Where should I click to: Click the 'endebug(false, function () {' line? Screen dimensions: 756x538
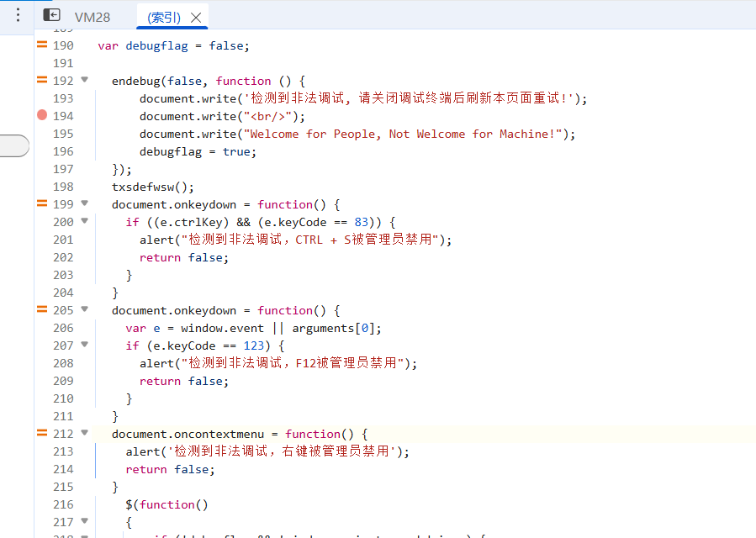[x=209, y=81]
